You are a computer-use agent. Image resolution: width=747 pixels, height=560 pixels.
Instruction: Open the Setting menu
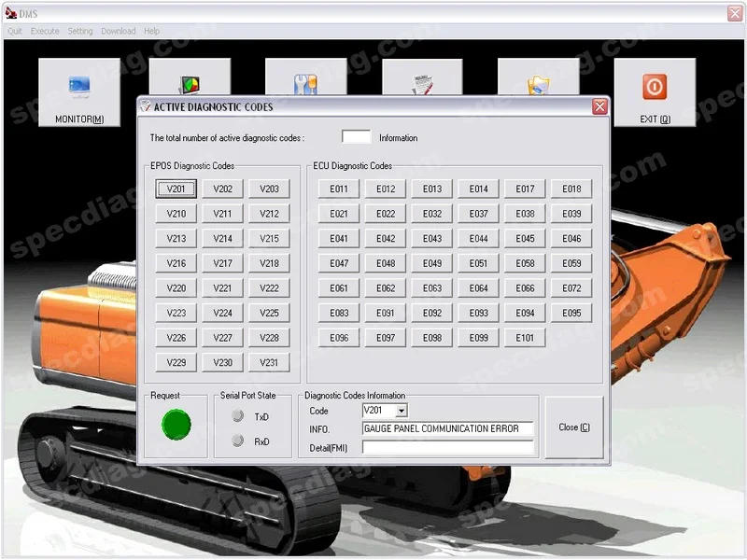[80, 31]
